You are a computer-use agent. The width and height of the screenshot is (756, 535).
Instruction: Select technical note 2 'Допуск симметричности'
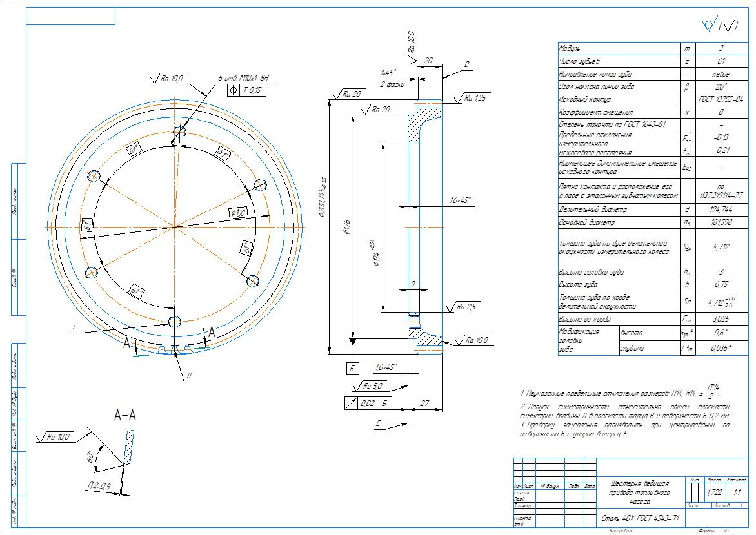625,411
